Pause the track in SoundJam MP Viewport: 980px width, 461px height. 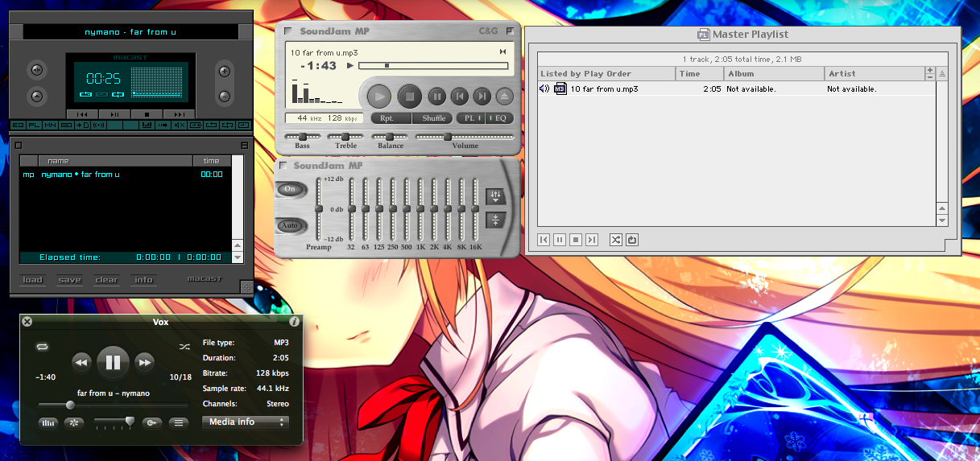tap(436, 97)
